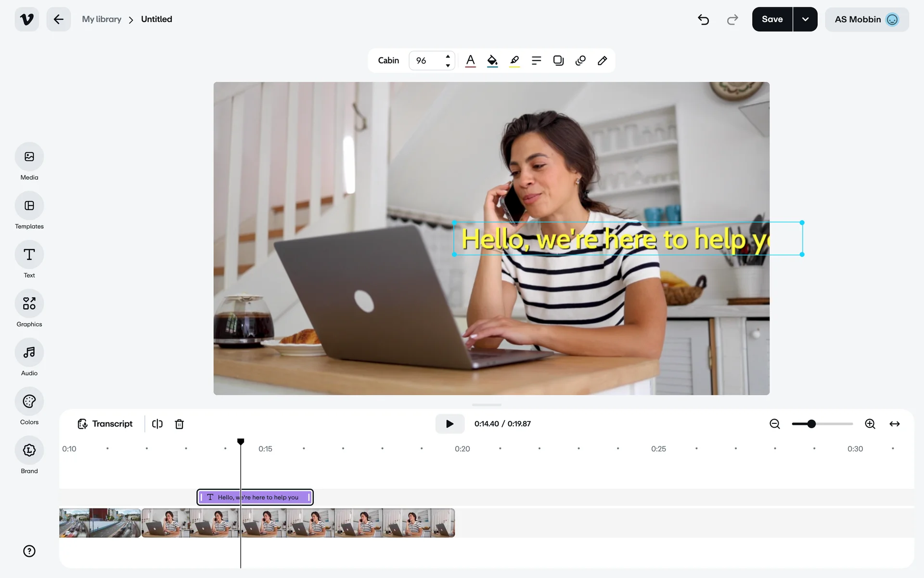This screenshot has width=924, height=578.
Task: Open the Templates panel
Action: (29, 206)
